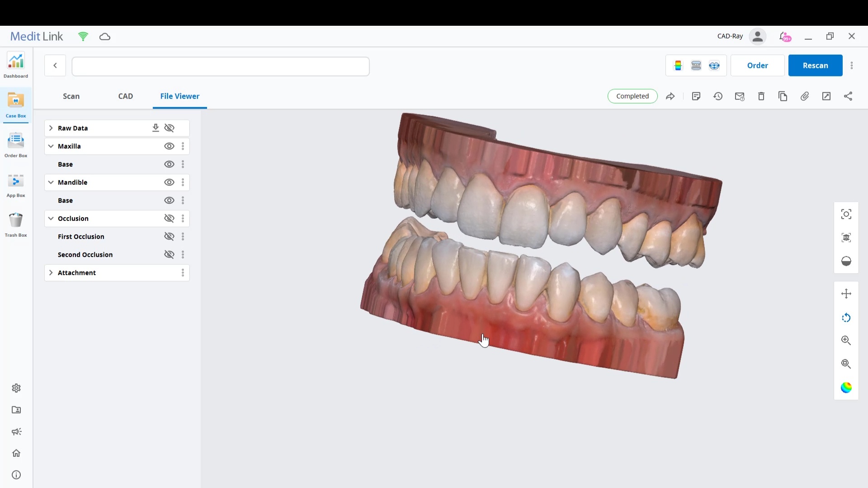The height and width of the screenshot is (488, 868).
Task: Show the First Occlusion data
Action: (x=169, y=236)
